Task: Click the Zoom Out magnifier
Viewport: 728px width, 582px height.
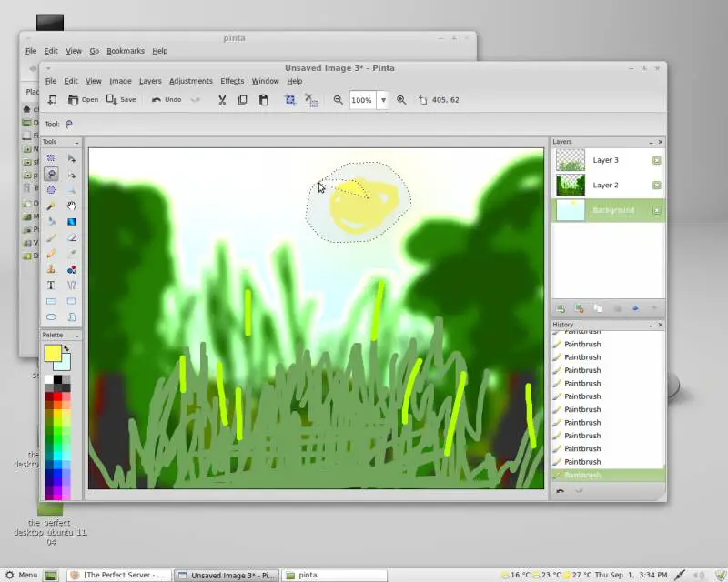Action: 338,100
